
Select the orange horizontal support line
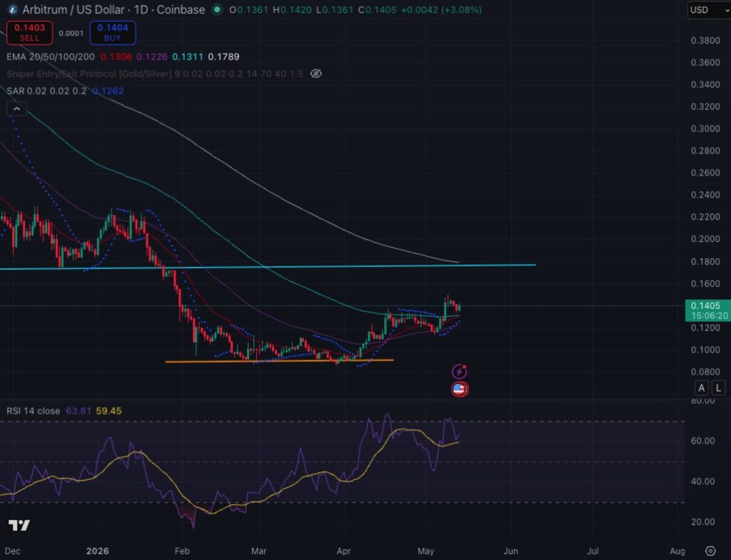280,360
